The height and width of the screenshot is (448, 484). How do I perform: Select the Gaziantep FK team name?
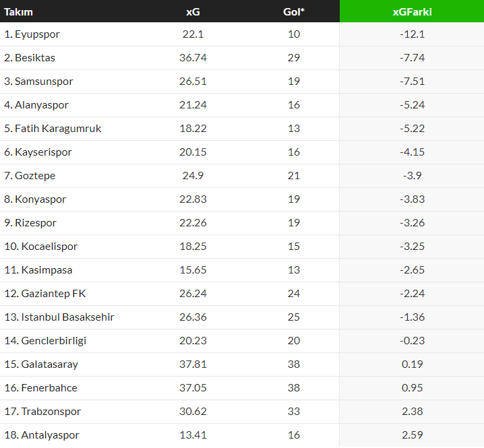point(53,294)
